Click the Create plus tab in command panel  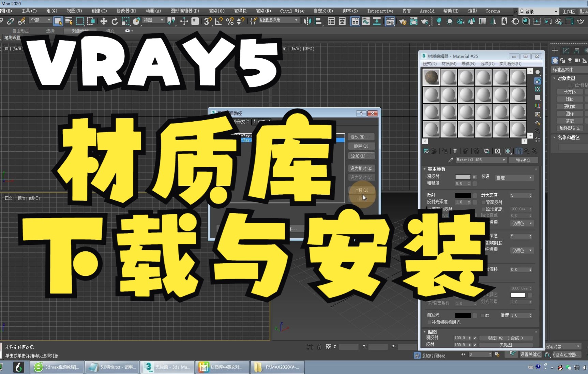(x=555, y=50)
